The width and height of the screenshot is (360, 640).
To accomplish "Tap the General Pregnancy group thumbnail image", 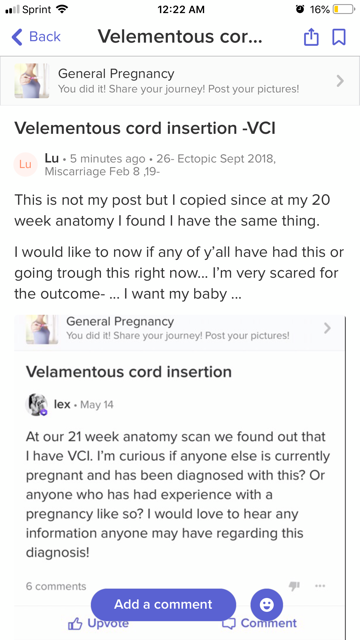I will point(32,81).
